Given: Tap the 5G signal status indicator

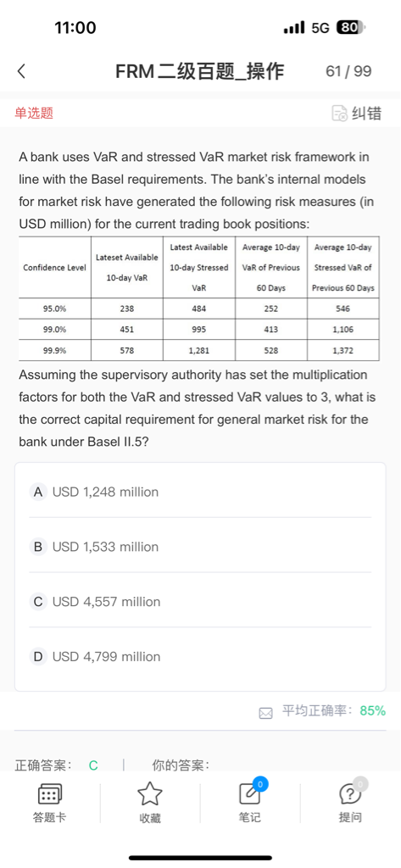Looking at the screenshot, I should [320, 28].
